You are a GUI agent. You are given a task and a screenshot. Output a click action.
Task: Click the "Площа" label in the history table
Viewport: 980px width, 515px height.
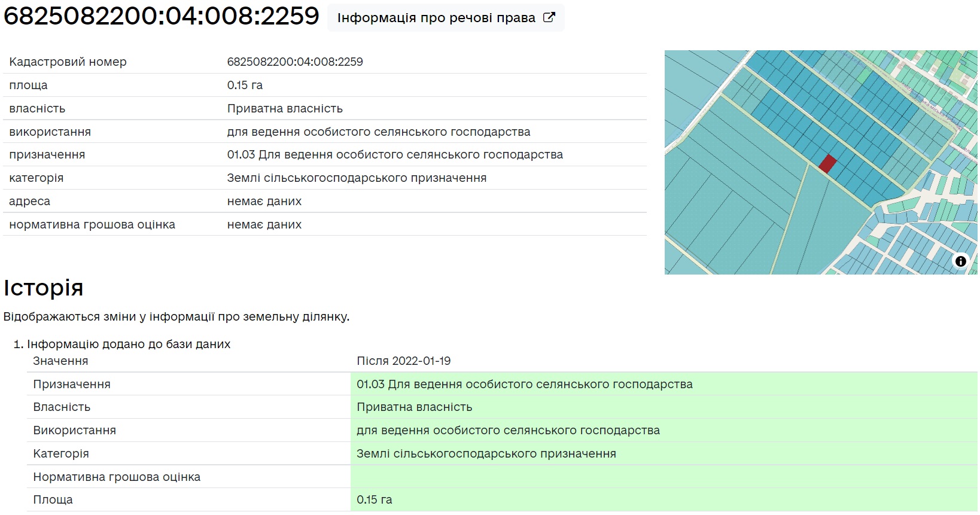[53, 499]
